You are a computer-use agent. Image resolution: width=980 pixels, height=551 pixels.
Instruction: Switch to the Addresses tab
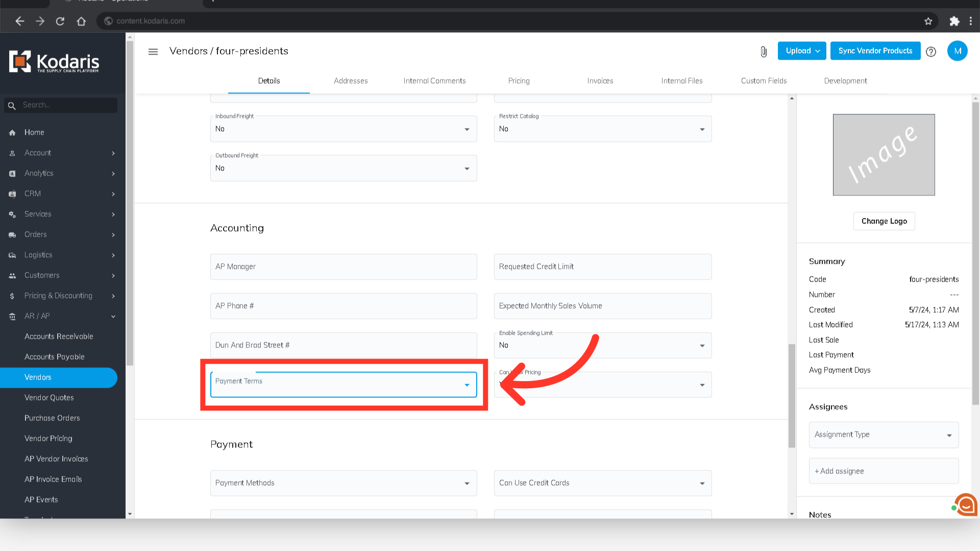(350, 81)
